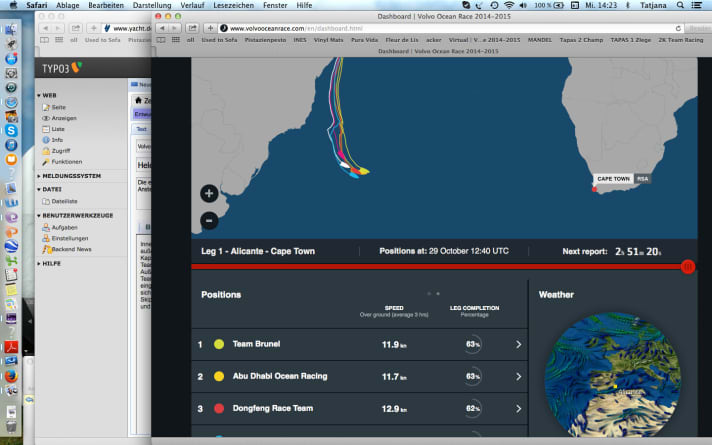Screen dimensions: 712x445
Task: Click the TYPO3 logo
Action: click(x=62, y=68)
